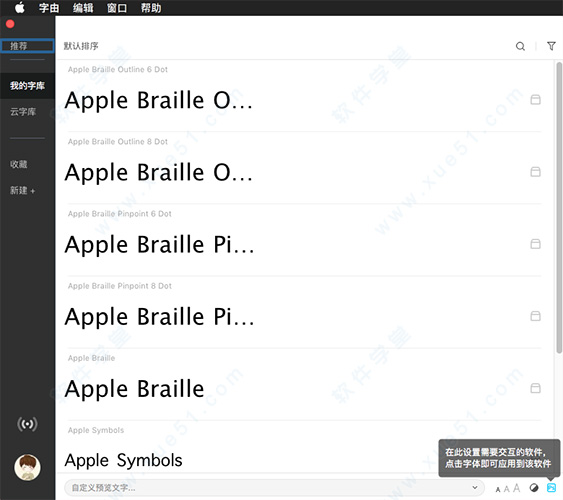The image size is (563, 500).
Task: Open the filter funnel icon
Action: click(551, 46)
